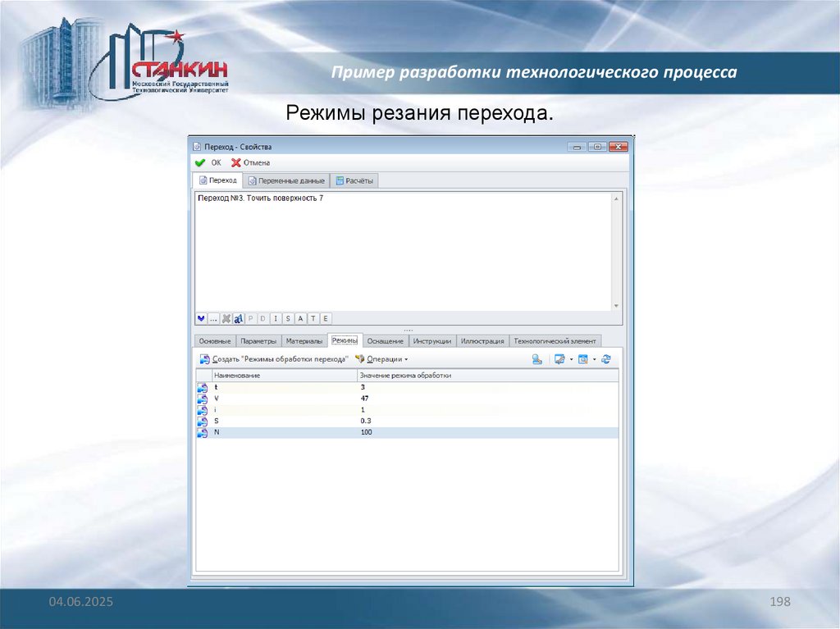This screenshot has height=629, width=840.
Task: Click the icon of row N
Action: (x=203, y=433)
